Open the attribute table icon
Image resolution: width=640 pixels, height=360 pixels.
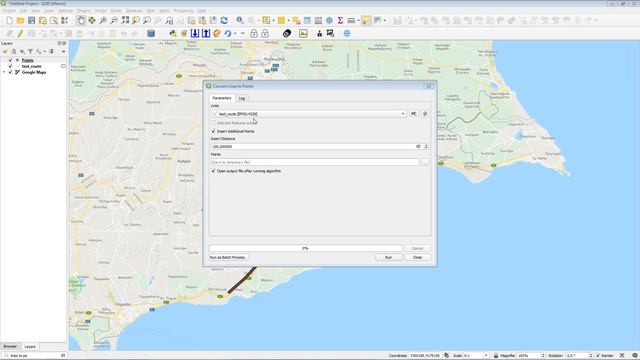(x=307, y=20)
